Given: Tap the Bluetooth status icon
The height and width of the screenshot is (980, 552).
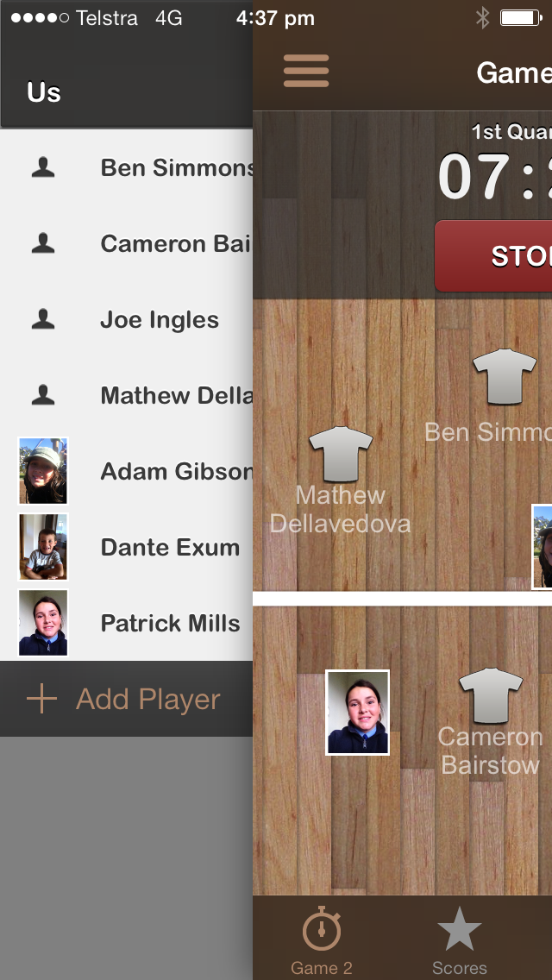Looking at the screenshot, I should click(x=483, y=18).
